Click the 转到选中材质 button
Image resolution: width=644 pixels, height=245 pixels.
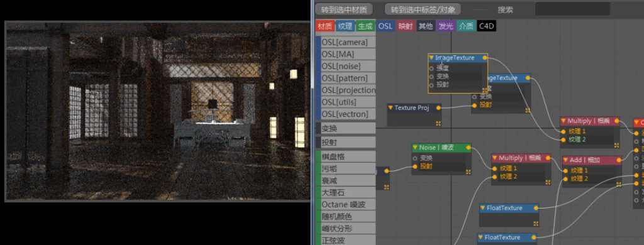click(344, 9)
